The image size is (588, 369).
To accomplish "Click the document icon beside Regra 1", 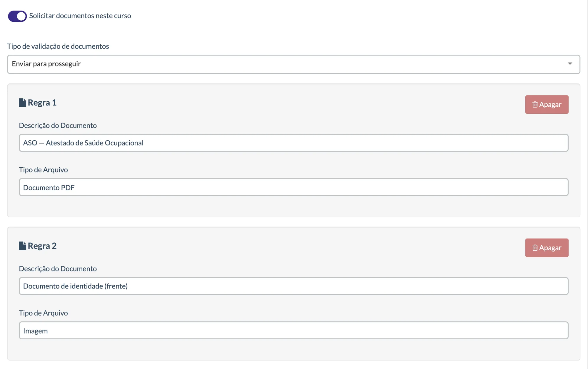I will [22, 103].
